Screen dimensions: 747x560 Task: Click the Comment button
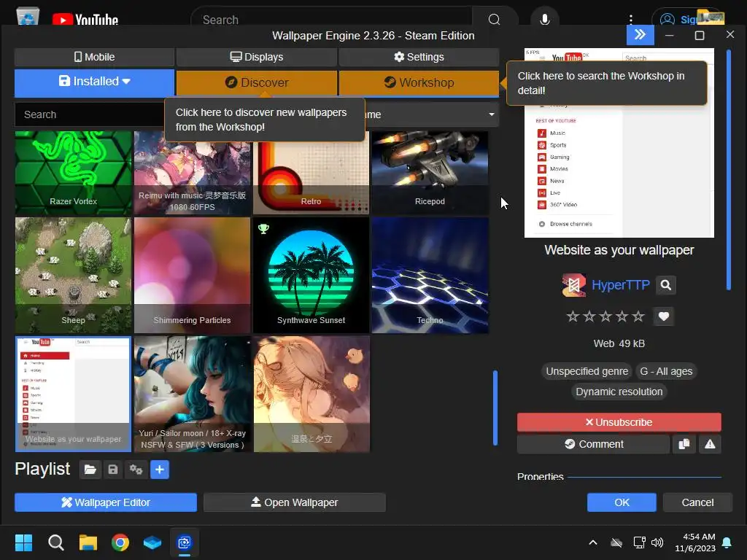(x=594, y=444)
